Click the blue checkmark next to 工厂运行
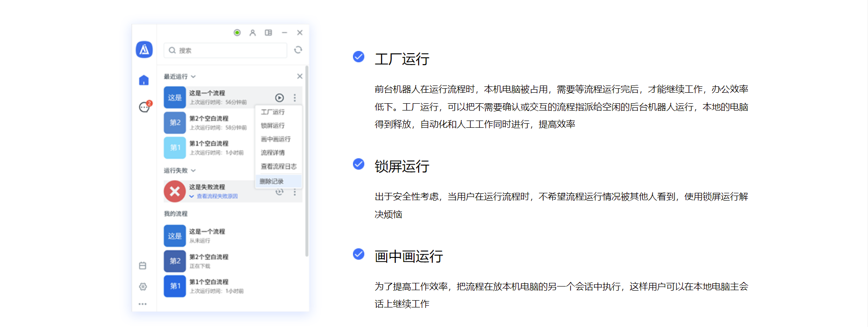The width and height of the screenshot is (868, 327). pos(359,57)
